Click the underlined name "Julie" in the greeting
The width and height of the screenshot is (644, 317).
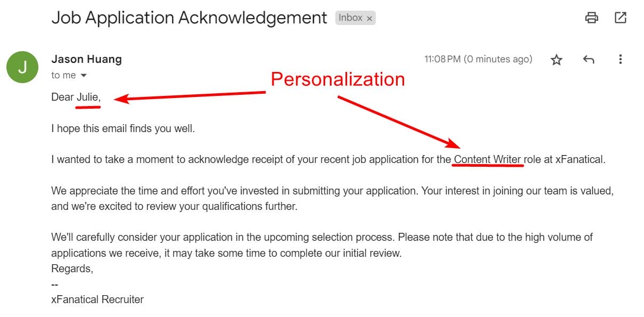coord(88,97)
